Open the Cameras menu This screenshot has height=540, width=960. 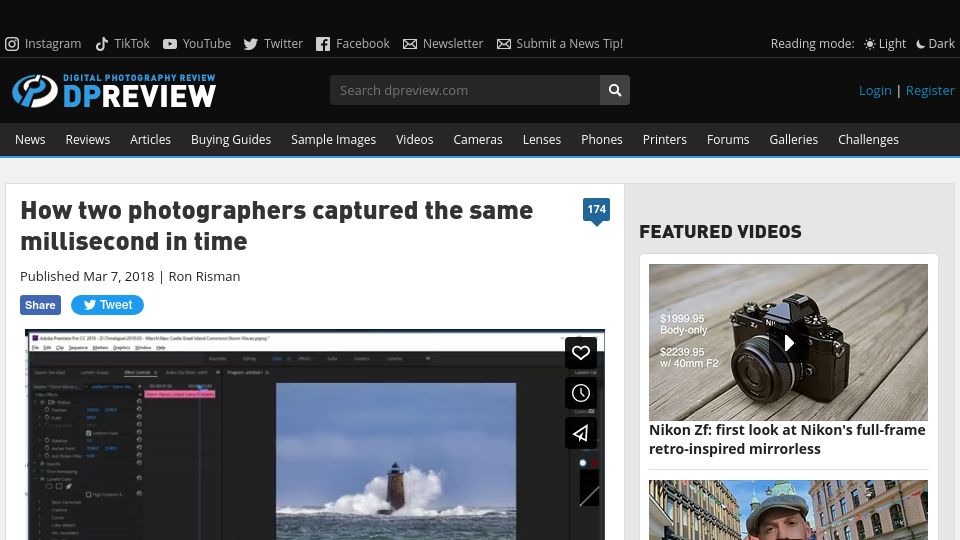coord(478,140)
